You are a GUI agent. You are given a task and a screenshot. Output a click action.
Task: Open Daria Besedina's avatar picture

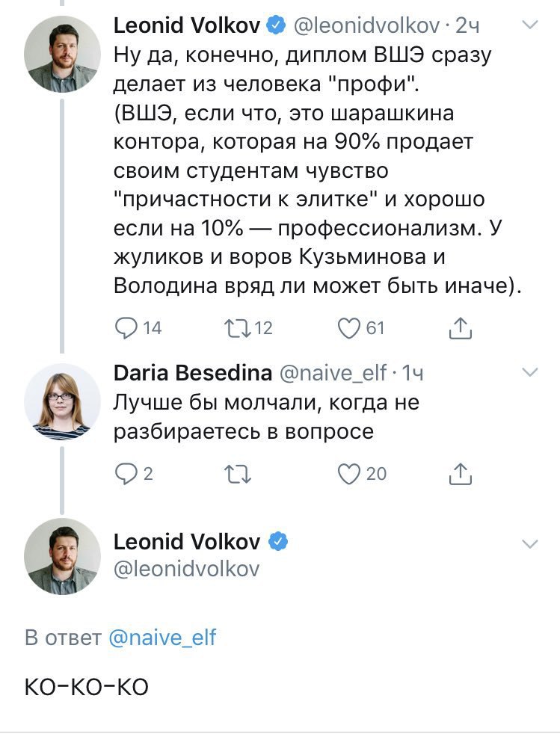click(62, 401)
